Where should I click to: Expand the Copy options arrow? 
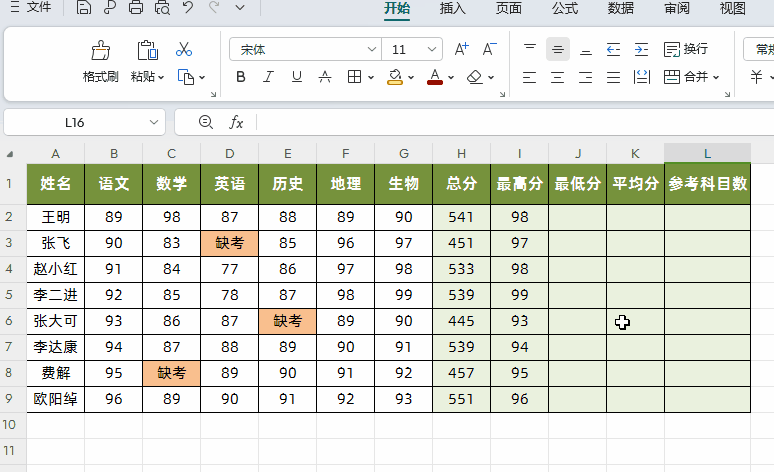(202, 78)
